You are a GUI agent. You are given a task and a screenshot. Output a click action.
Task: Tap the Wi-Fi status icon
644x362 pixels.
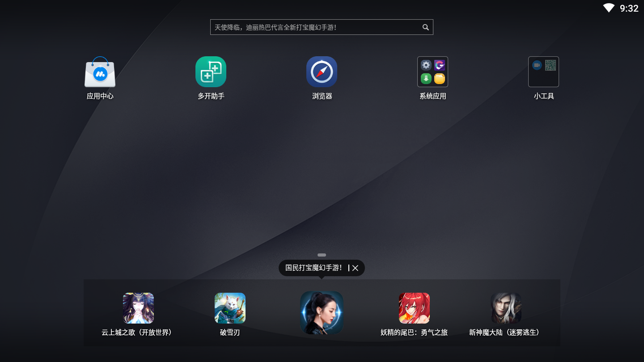point(609,8)
